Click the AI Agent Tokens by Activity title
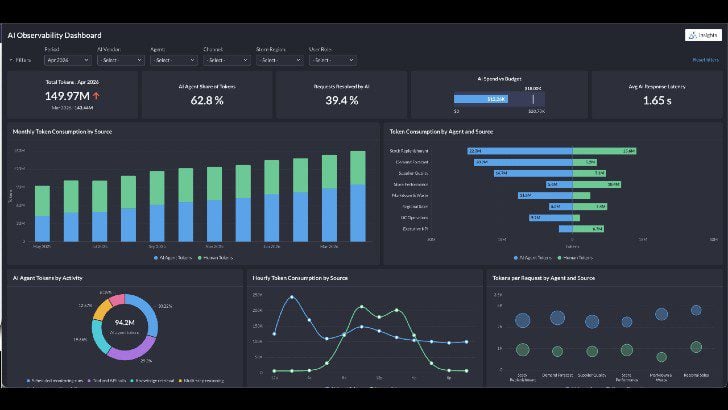Viewport: 728px width, 410px height. point(47,278)
